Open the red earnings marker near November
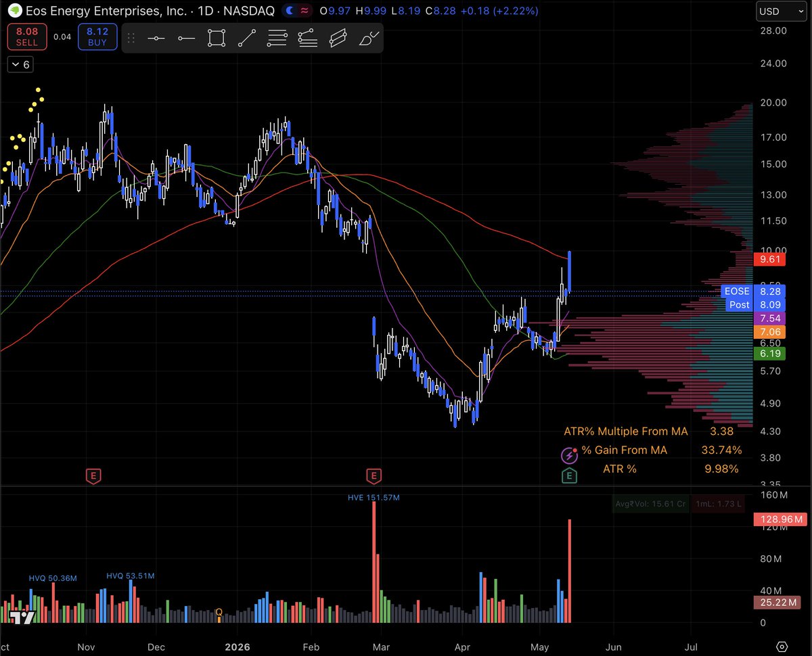 coord(93,476)
